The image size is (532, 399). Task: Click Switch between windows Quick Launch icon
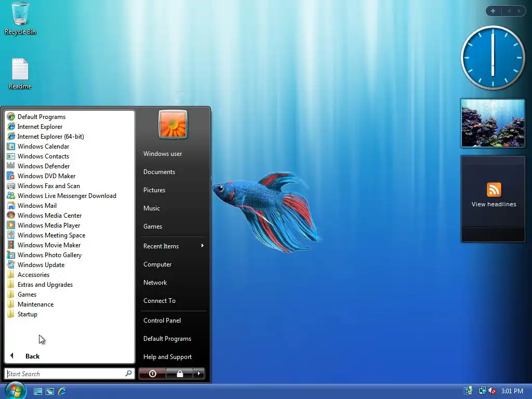coord(50,391)
